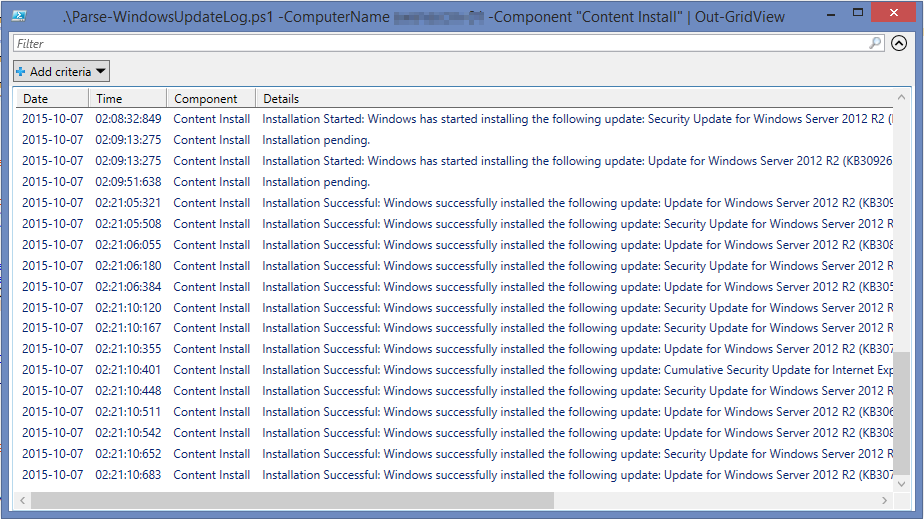Click the blue plus icon beside Add criteria
Viewport: 924px width, 519px height.
tap(21, 72)
